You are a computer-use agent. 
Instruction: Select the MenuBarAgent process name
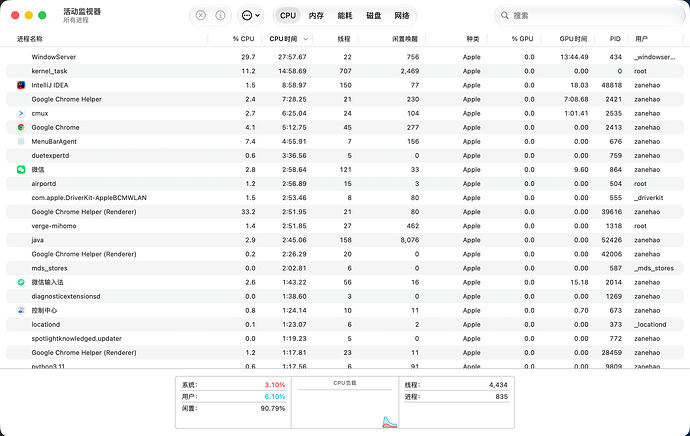[x=54, y=141]
